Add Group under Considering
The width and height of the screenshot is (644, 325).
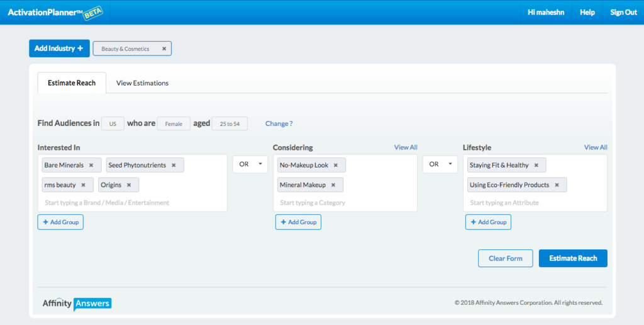click(x=298, y=222)
